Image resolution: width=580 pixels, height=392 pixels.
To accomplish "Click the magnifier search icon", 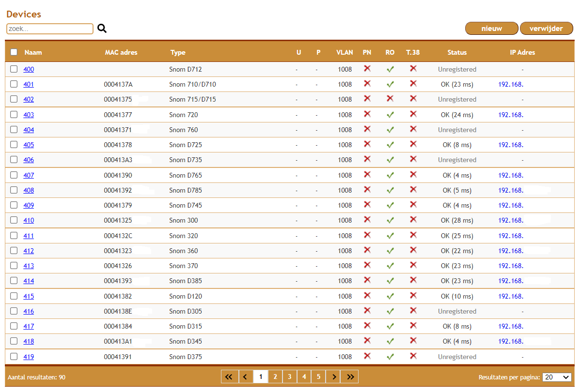I will [x=102, y=29].
